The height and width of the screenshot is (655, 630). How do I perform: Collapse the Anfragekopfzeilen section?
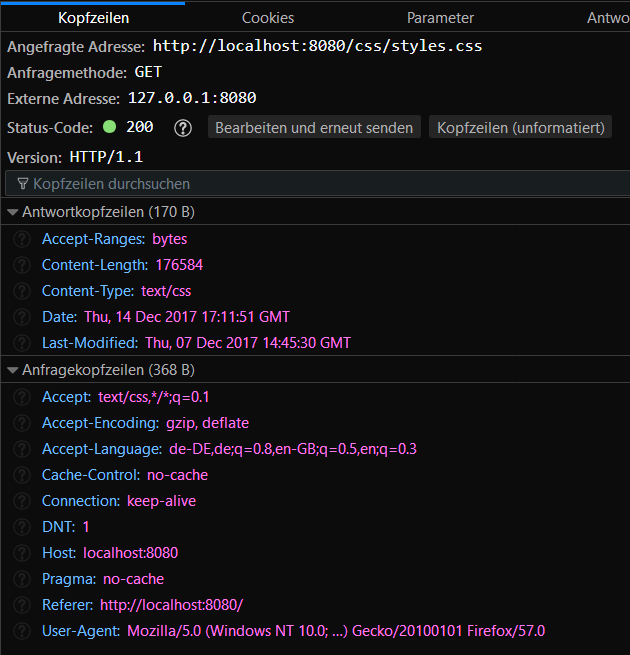click(x=13, y=370)
